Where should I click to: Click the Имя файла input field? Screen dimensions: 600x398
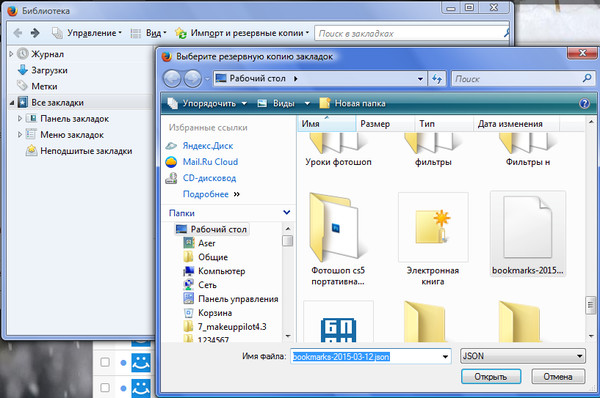click(365, 357)
